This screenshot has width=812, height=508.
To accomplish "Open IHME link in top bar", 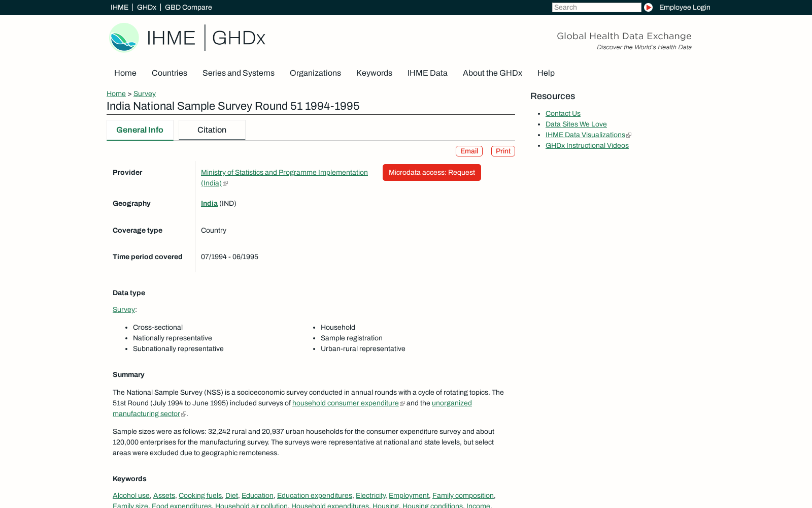I will (x=119, y=7).
